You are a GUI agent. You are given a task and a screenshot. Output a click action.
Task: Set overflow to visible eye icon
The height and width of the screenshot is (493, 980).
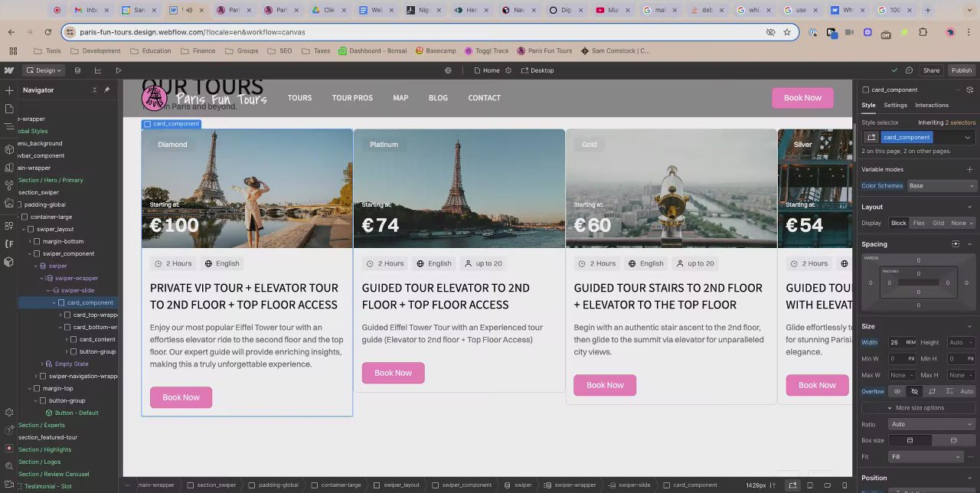click(897, 391)
